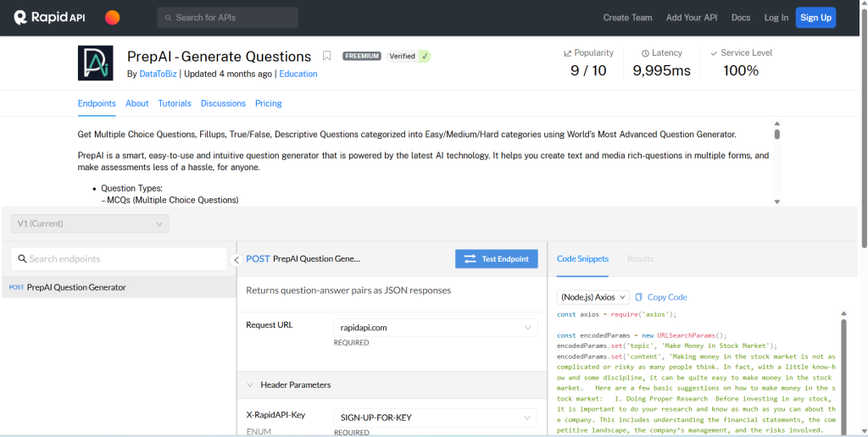The image size is (868, 437).
Task: Click the 9 / 10 popularity value
Action: (588, 71)
